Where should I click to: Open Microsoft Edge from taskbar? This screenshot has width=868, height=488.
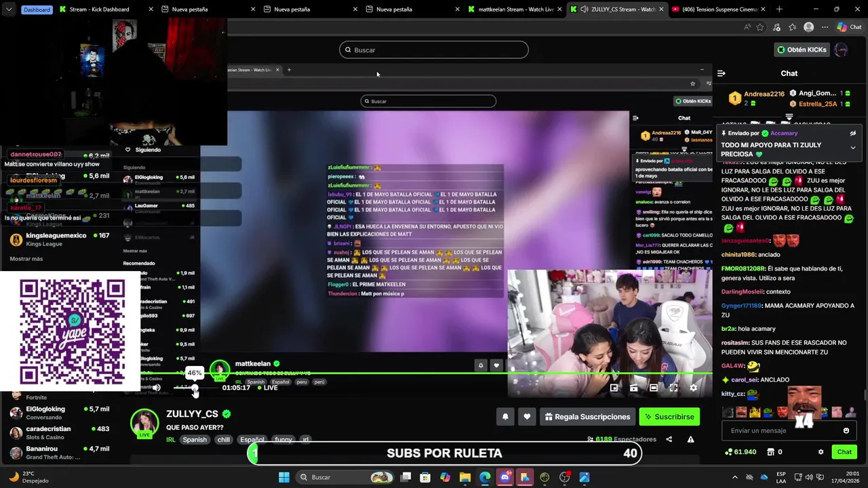click(485, 477)
